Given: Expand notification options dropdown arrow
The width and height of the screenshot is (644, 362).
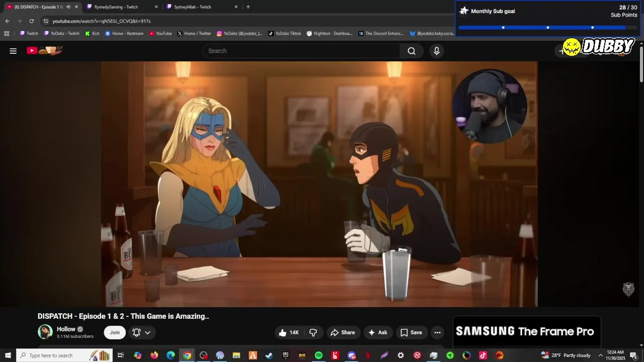Looking at the screenshot, I should [147, 332].
